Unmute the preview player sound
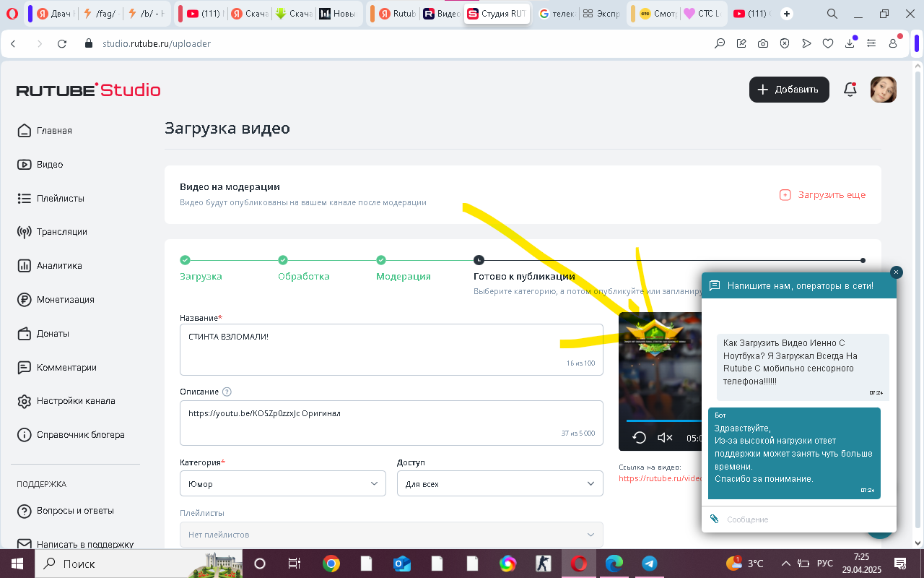The image size is (924, 578). point(665,438)
